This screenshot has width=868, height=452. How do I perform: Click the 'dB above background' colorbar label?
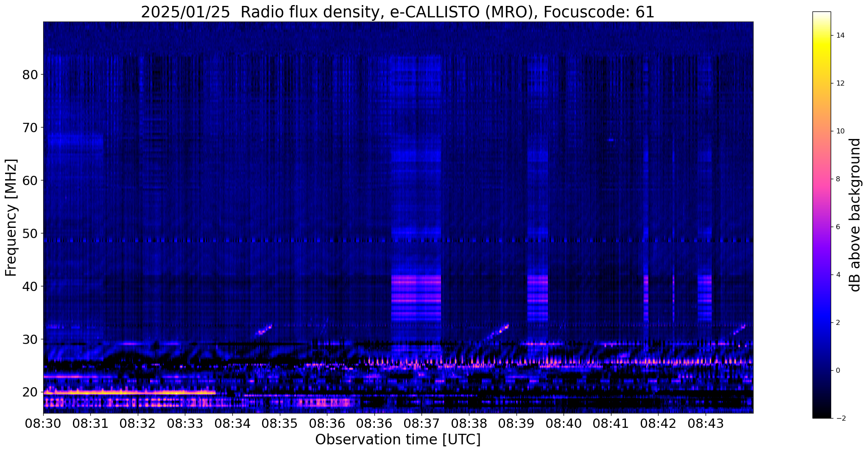pyautogui.click(x=855, y=215)
